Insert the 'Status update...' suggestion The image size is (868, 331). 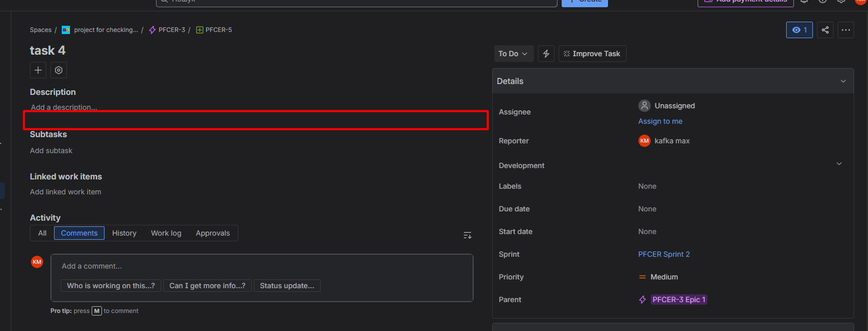point(287,286)
